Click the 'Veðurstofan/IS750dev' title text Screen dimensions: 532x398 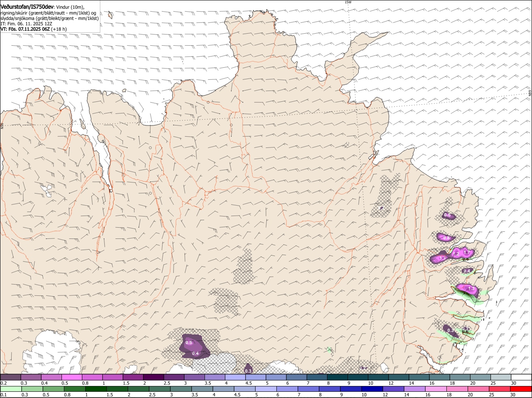[27, 7]
